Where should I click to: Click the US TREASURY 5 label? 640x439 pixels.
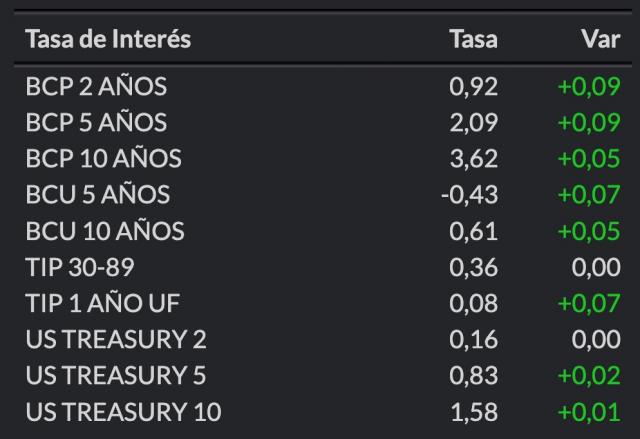click(x=116, y=375)
